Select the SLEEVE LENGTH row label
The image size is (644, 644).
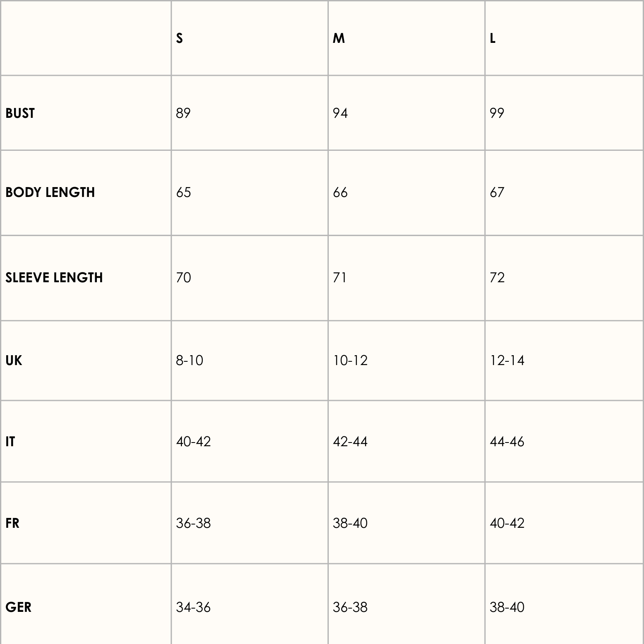(x=54, y=278)
